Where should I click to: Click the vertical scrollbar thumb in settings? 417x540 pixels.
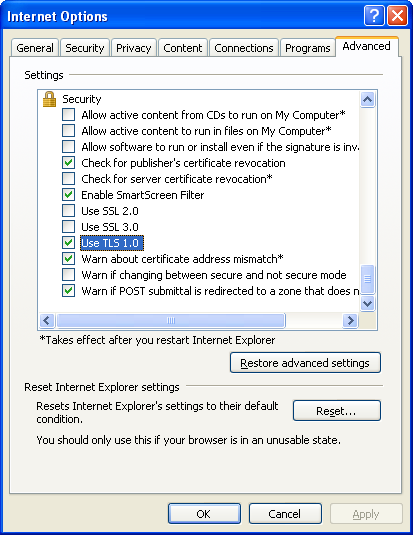(x=367, y=279)
